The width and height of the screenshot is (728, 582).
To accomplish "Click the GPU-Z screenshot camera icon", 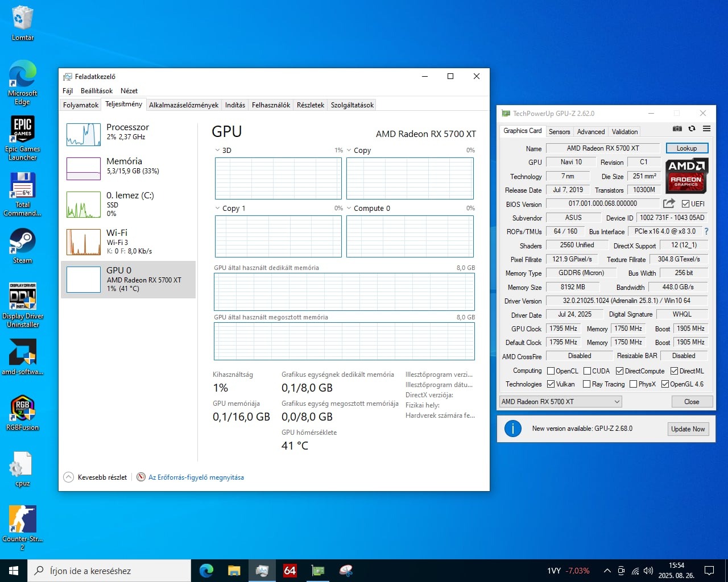I will coord(677,128).
